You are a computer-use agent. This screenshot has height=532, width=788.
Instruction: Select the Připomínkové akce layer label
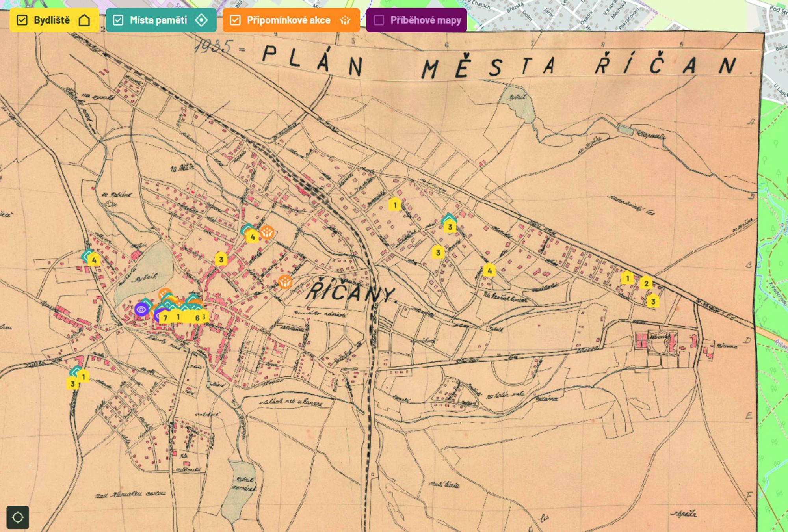[x=288, y=20]
